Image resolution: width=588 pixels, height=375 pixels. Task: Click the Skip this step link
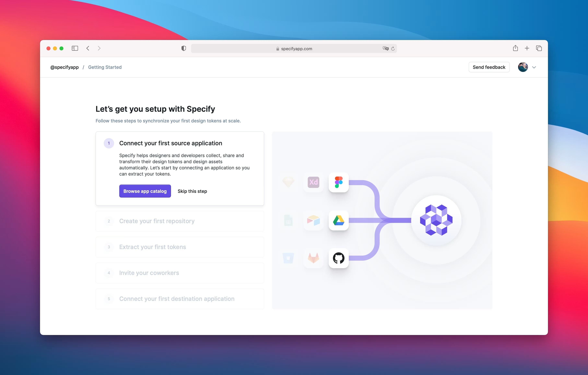192,191
